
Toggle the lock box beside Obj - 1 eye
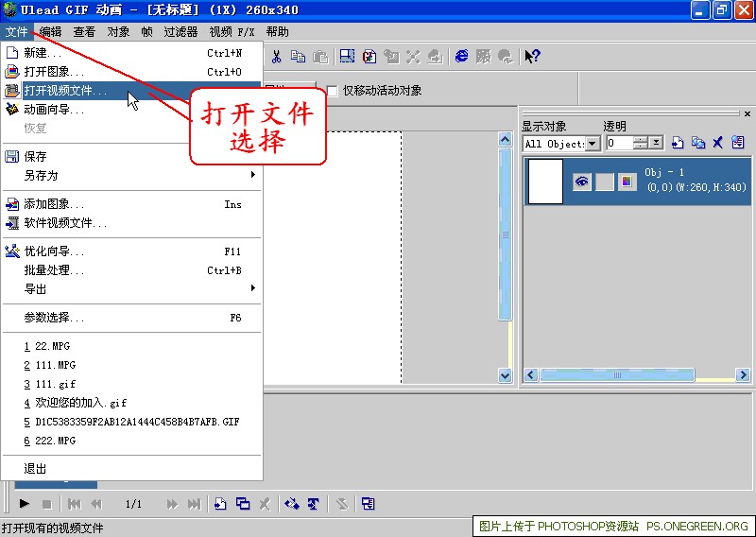604,182
